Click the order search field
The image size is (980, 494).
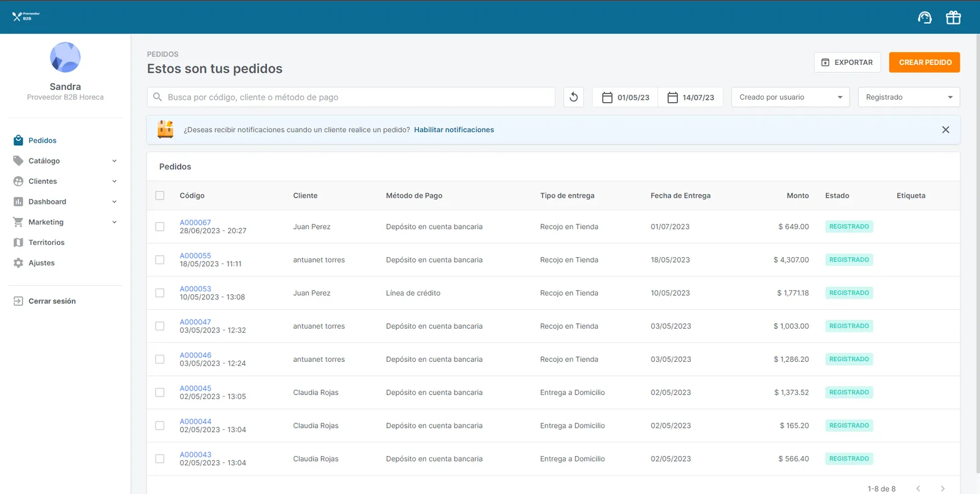click(x=351, y=97)
